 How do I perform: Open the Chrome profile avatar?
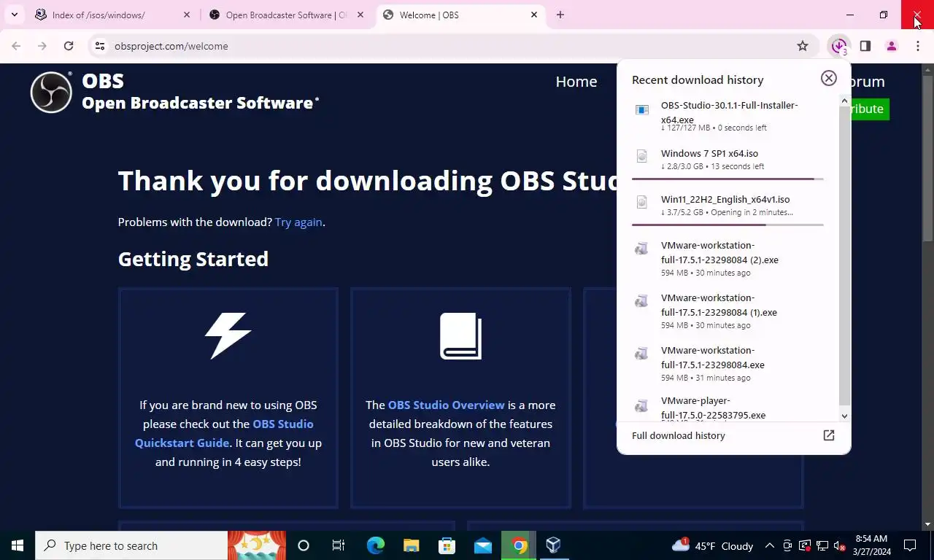(892, 46)
